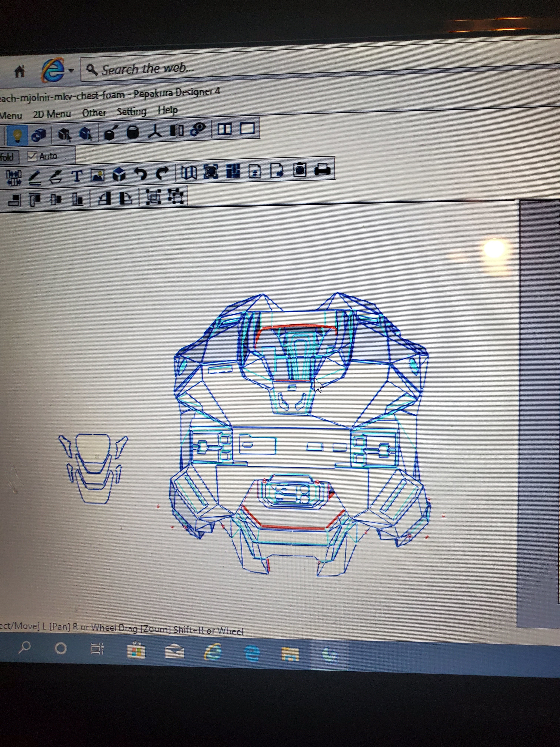Click the rotate right part icon
Viewport: 560px width, 747px height.
pos(126,198)
